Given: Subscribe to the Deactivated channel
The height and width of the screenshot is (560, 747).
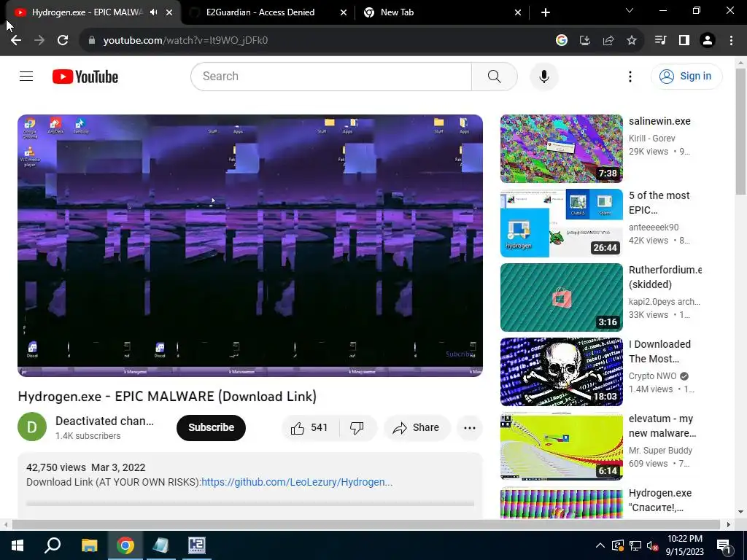Looking at the screenshot, I should pos(211,427).
